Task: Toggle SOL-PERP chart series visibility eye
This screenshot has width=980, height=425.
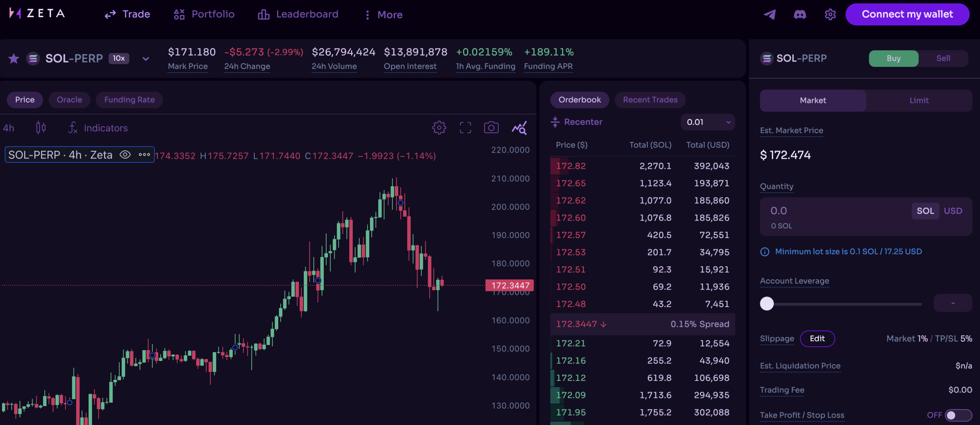Action: (x=125, y=155)
